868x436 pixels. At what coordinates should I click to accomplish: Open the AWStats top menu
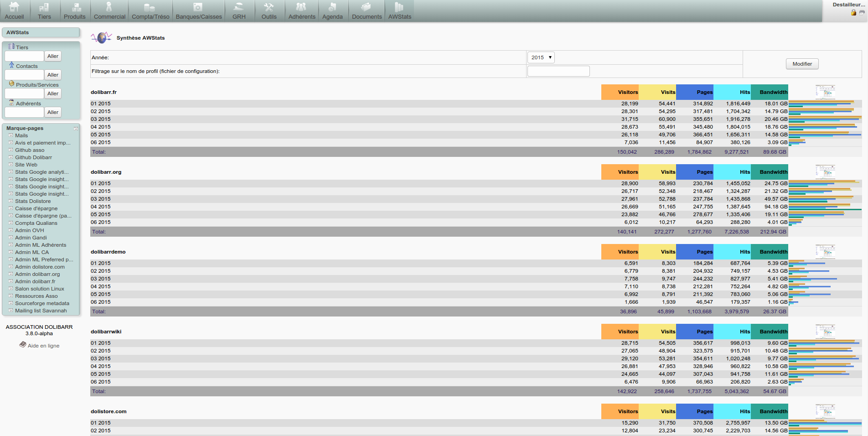(x=400, y=11)
